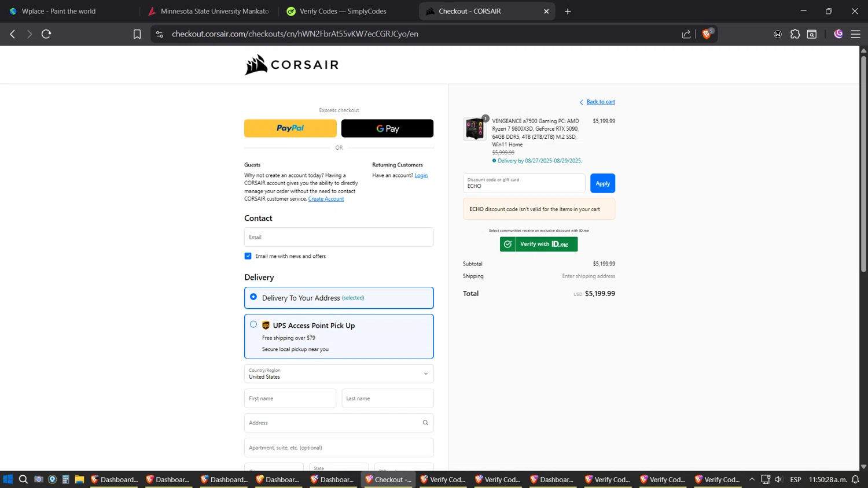This screenshot has height=488, width=868.
Task: Follow the Login link
Action: point(421,175)
